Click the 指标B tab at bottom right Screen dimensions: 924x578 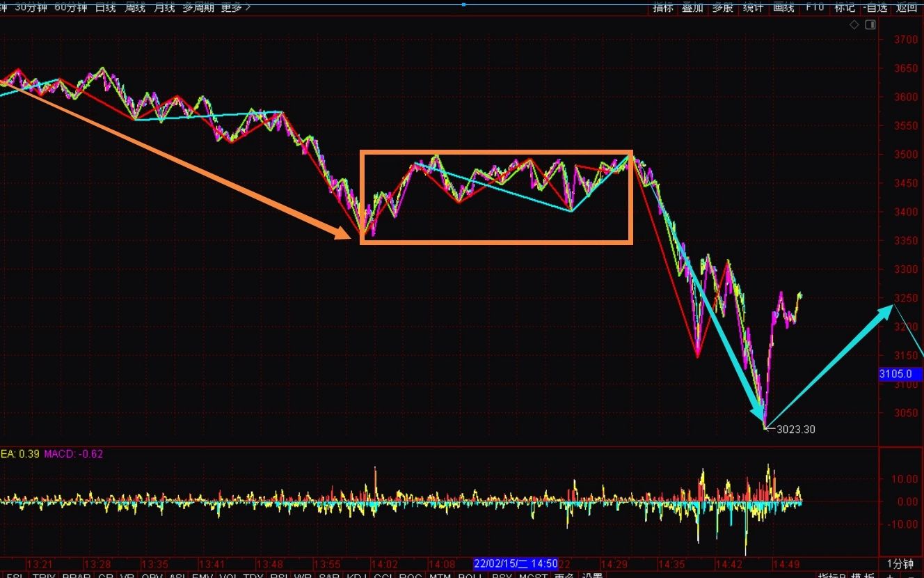point(832,575)
